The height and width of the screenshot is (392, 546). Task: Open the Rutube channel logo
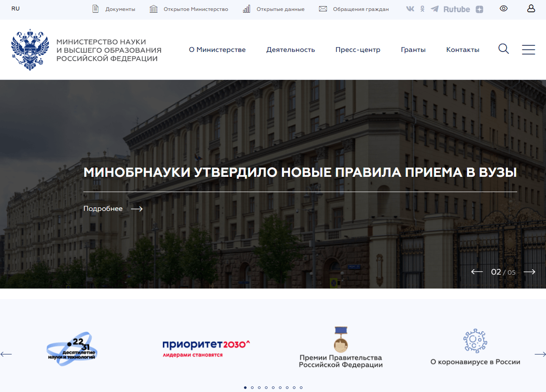(457, 9)
